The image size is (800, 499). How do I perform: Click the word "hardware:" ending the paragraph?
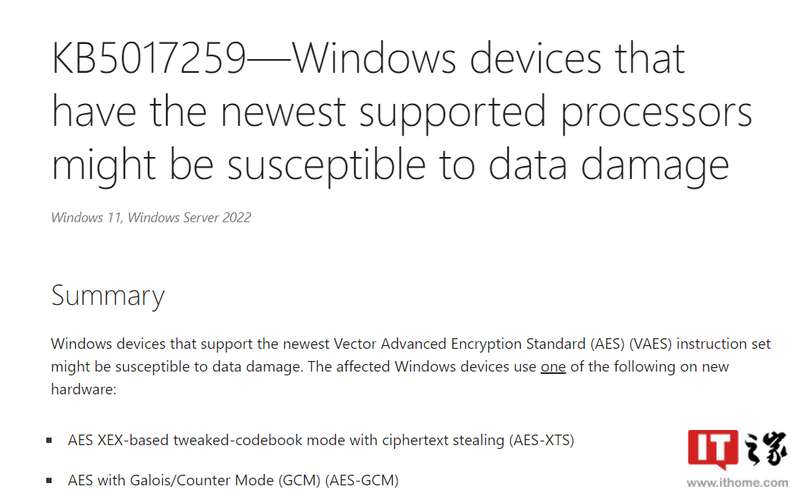click(x=84, y=389)
